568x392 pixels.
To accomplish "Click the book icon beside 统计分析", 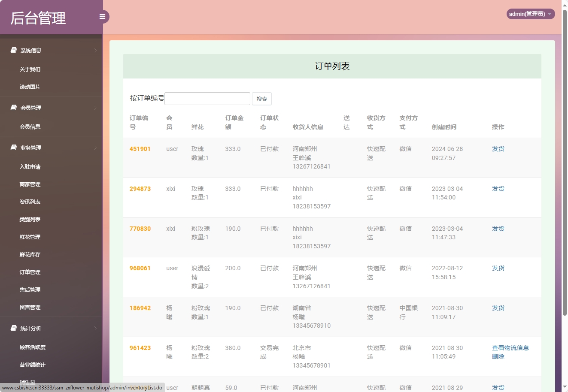I will click(x=14, y=328).
